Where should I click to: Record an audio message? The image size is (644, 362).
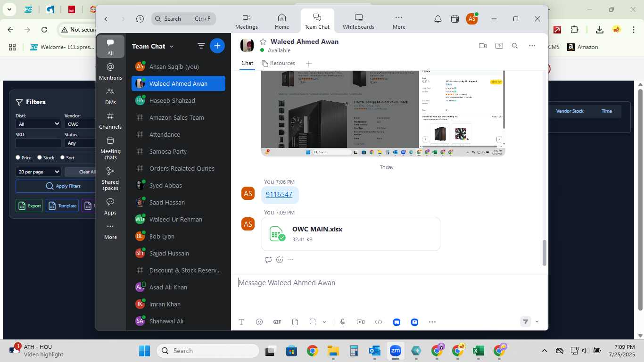(x=343, y=322)
